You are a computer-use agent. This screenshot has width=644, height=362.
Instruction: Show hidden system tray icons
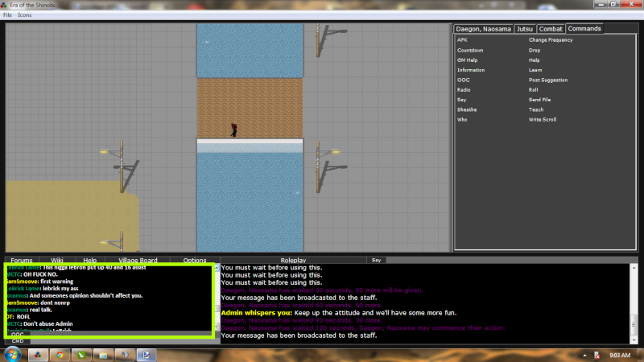point(584,356)
